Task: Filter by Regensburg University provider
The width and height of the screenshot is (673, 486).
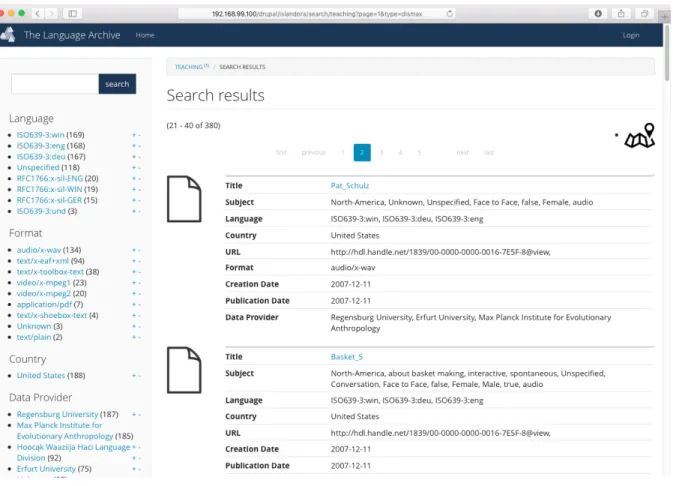Action: coord(58,414)
